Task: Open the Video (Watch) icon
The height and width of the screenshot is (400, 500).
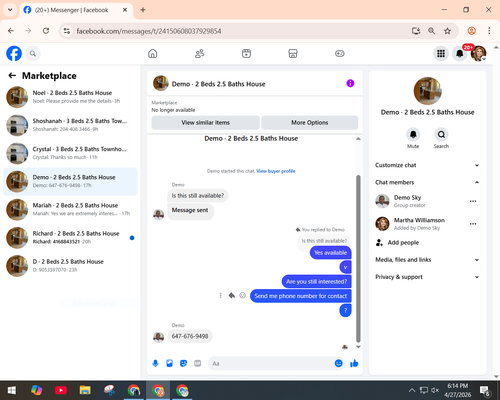Action: [x=246, y=53]
